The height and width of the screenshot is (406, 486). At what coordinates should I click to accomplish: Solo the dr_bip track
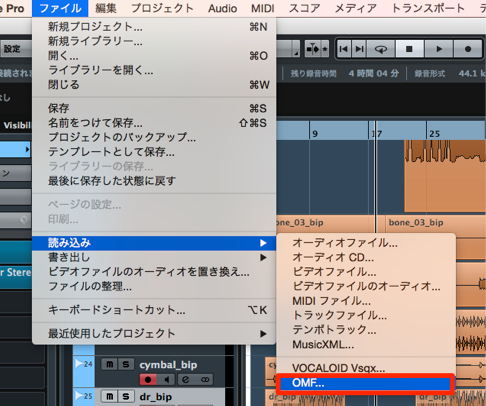tap(126, 396)
